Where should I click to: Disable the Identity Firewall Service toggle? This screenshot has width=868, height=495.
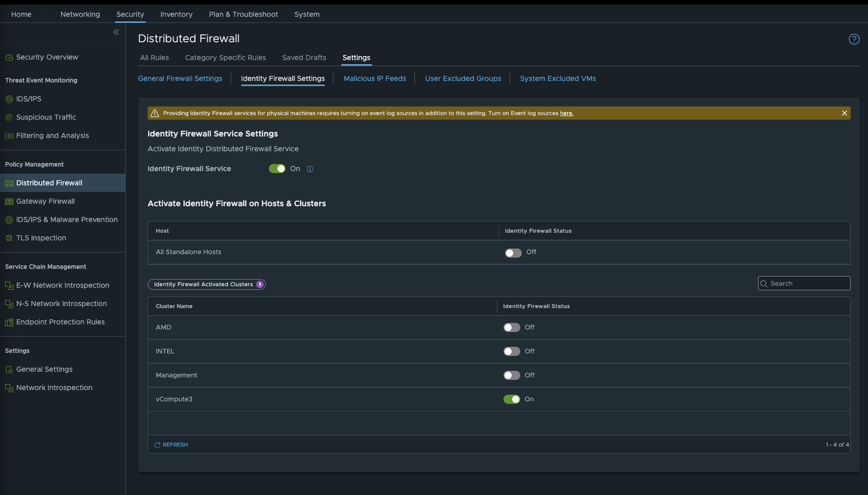(x=277, y=169)
